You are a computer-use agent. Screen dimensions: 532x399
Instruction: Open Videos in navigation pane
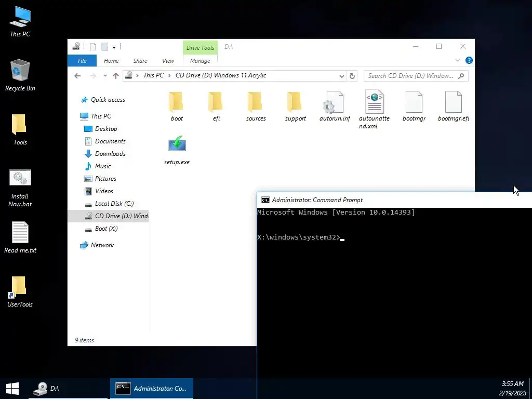click(x=104, y=191)
